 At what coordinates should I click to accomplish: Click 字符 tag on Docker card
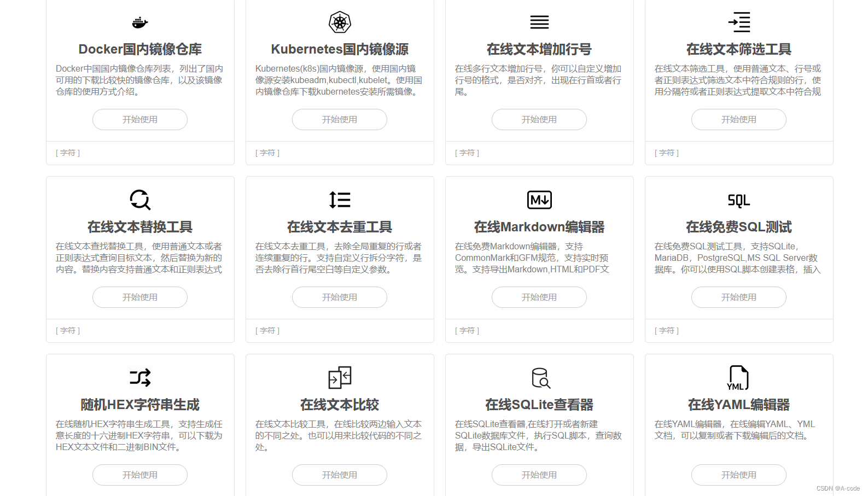tap(68, 153)
